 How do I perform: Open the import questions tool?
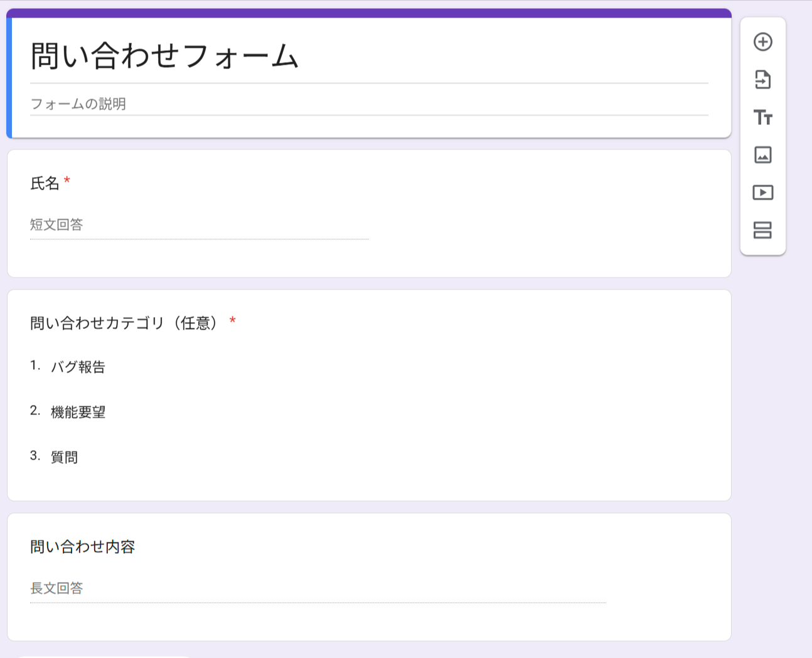click(x=763, y=80)
